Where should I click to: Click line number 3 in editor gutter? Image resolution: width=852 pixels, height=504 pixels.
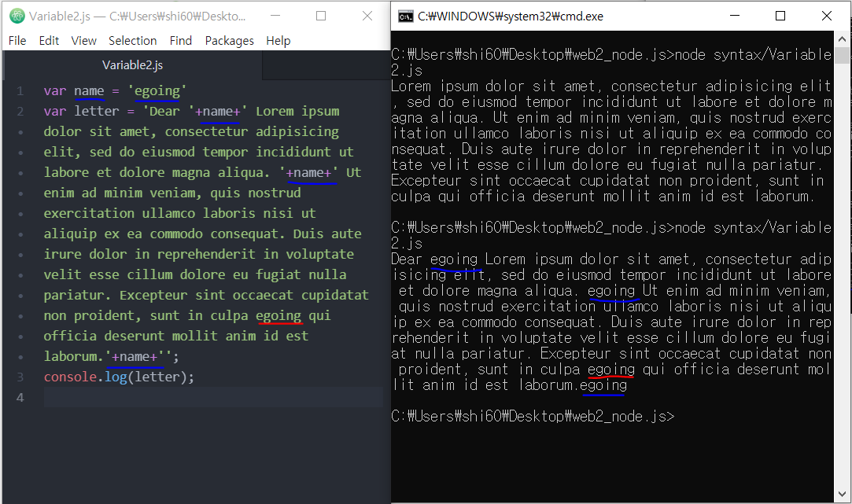pyautogui.click(x=20, y=377)
